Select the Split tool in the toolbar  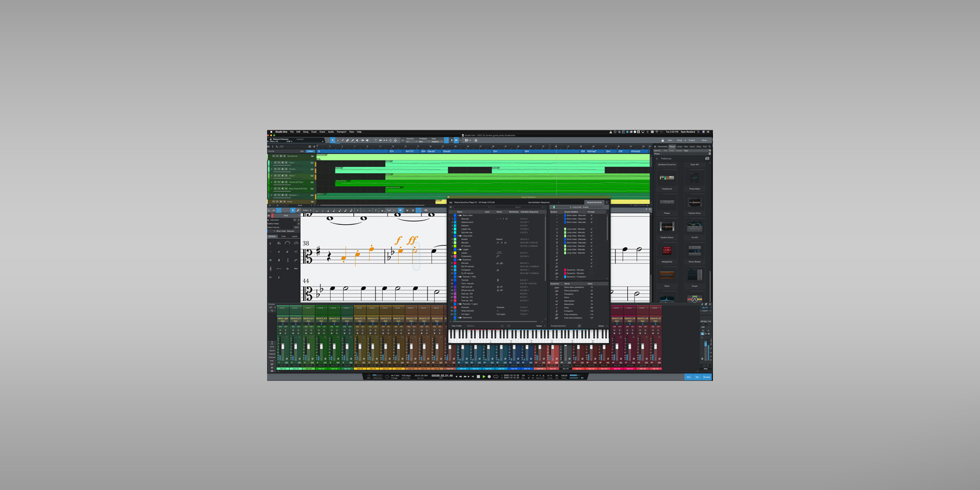342,140
